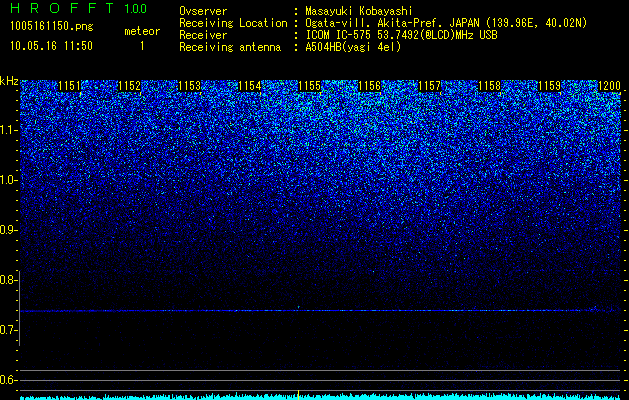The width and height of the screenshot is (629, 400).
Task: Click the 1153 time marker
Action: tap(189, 86)
